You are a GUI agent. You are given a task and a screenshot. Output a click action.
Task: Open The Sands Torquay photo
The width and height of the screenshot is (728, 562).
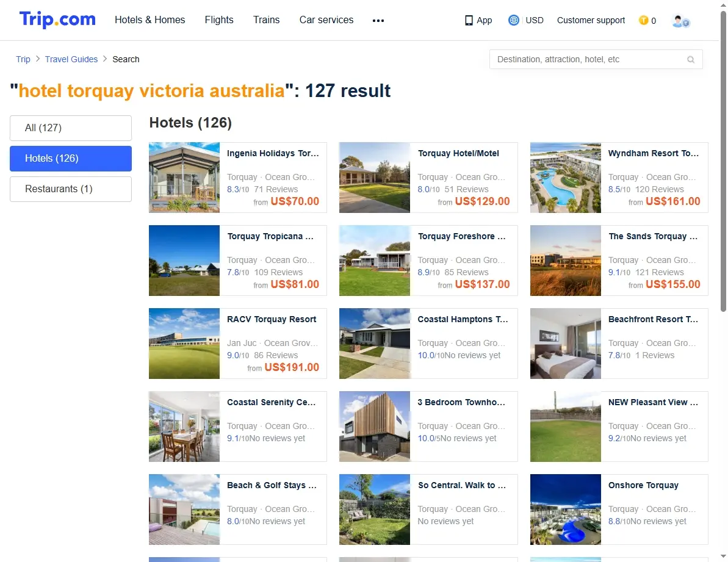point(566,261)
